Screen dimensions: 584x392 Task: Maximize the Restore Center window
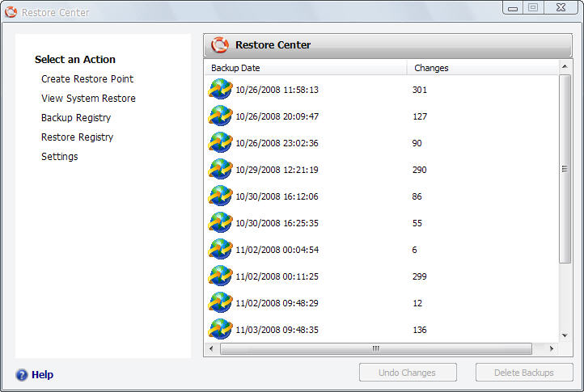tap(533, 8)
